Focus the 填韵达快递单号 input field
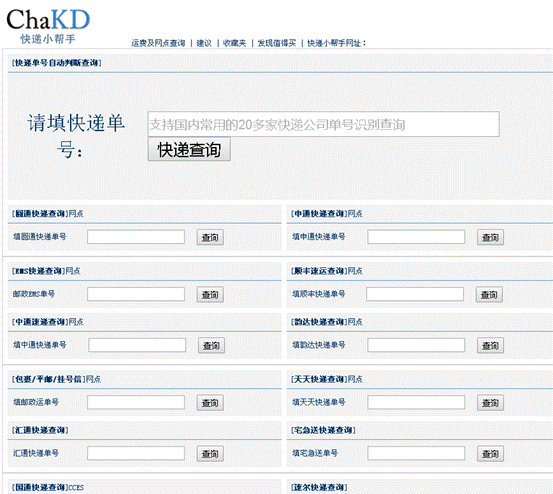Screen dimensions: 553x494 (416, 345)
